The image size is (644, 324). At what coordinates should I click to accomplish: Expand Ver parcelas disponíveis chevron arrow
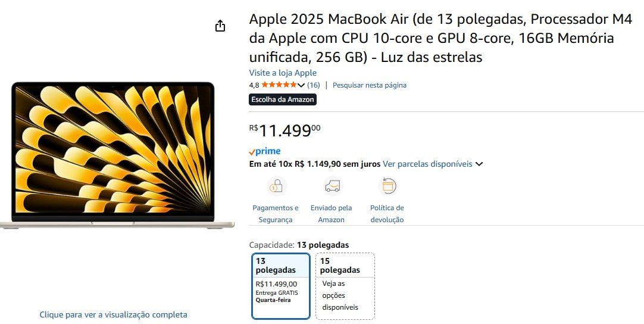479,164
